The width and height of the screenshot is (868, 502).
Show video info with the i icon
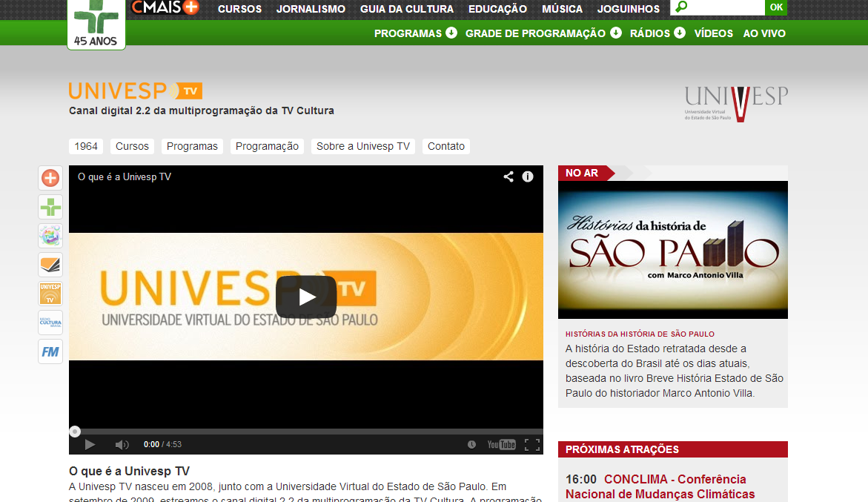click(x=528, y=176)
